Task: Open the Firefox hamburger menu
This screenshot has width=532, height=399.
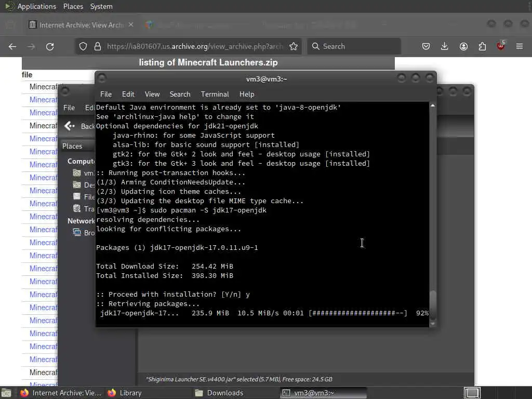Action: (x=520, y=46)
